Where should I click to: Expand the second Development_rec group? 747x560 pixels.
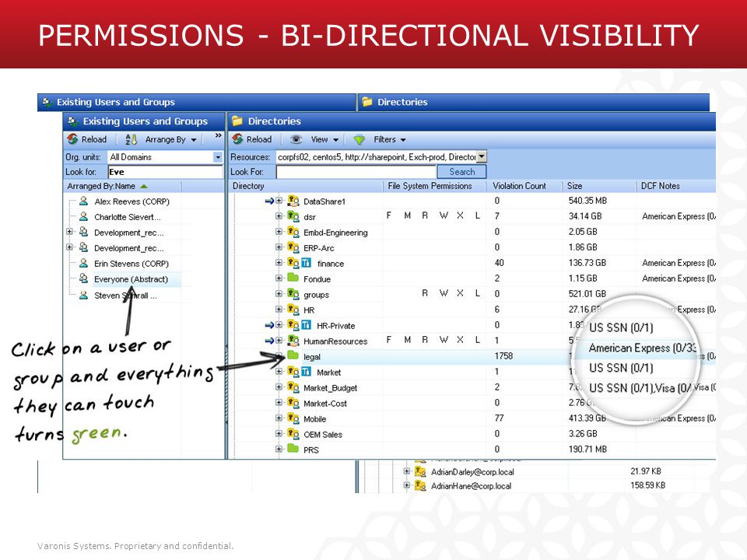(69, 247)
